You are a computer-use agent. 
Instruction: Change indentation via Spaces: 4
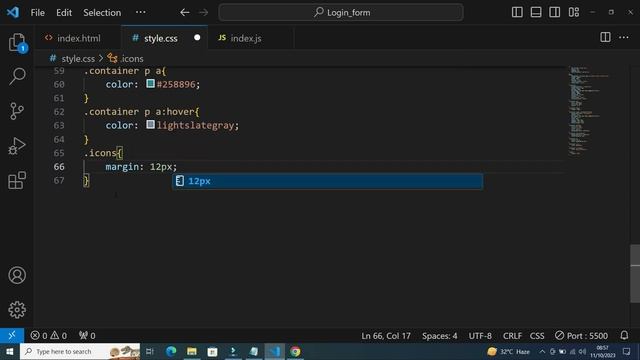pyautogui.click(x=440, y=336)
